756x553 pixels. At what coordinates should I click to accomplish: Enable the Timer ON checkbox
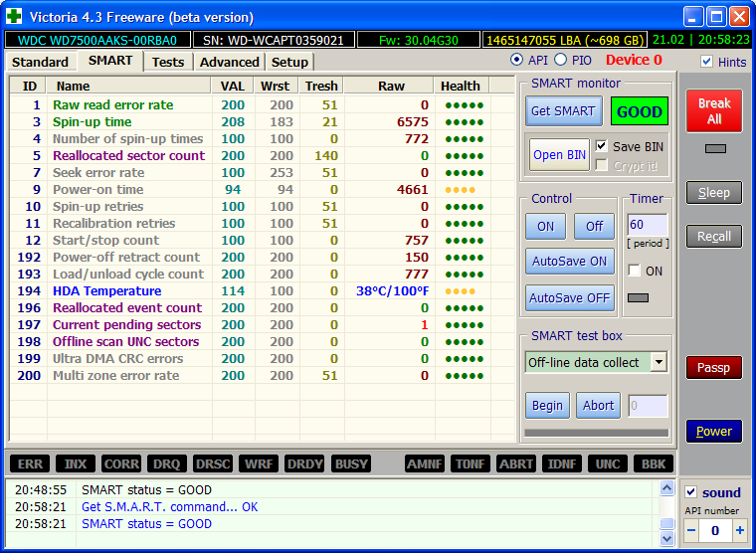click(x=634, y=271)
